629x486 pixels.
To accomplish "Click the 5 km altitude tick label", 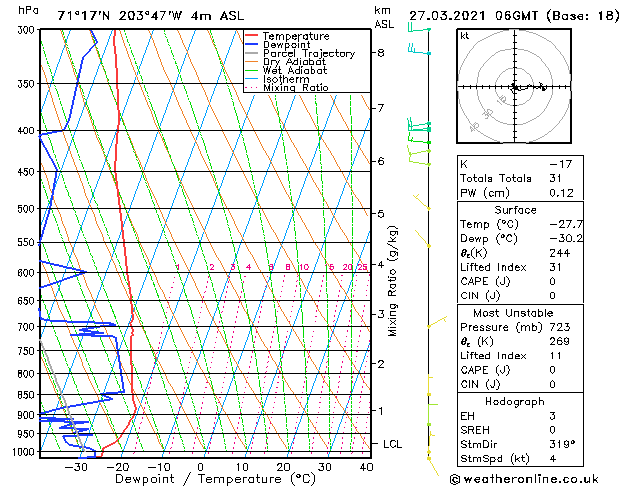I will [x=380, y=214].
